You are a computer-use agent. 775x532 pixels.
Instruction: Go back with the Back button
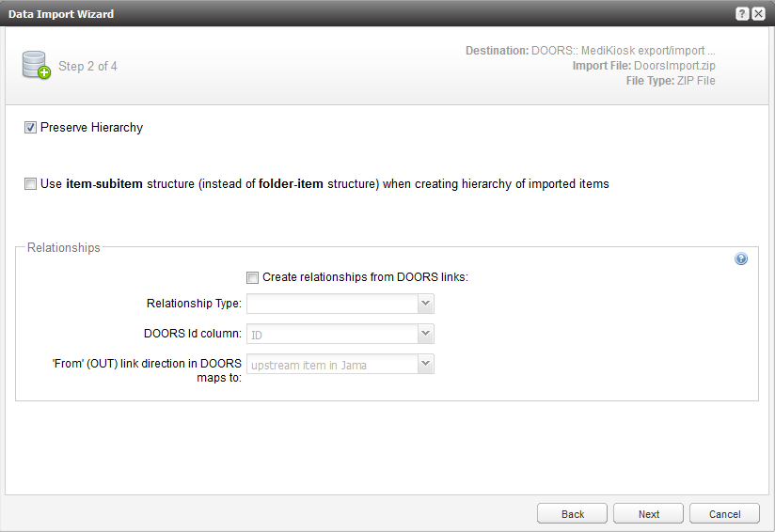click(x=573, y=514)
